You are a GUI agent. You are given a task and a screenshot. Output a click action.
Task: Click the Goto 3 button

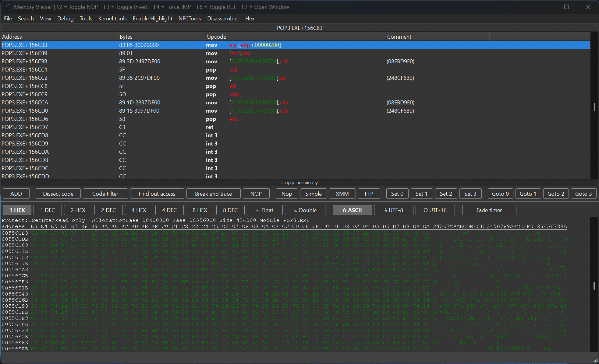[583, 194]
